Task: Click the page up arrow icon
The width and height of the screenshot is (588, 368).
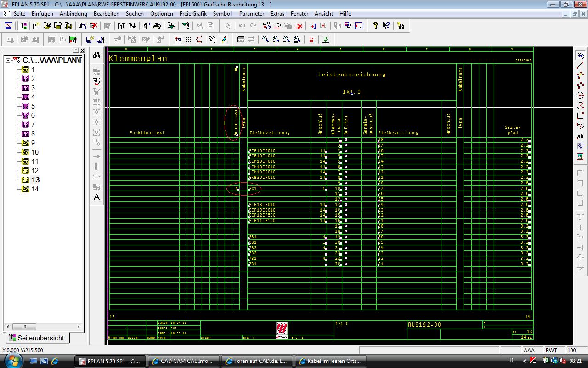Action: coord(121,26)
